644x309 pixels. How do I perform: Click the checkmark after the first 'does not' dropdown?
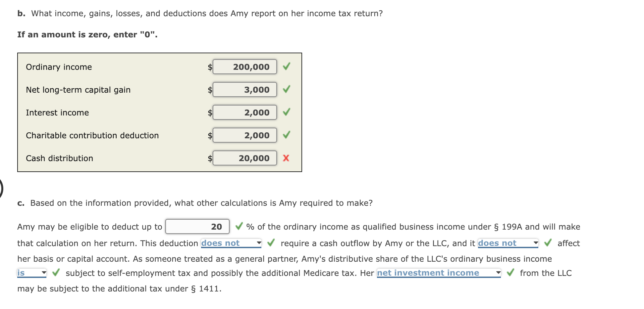point(271,243)
